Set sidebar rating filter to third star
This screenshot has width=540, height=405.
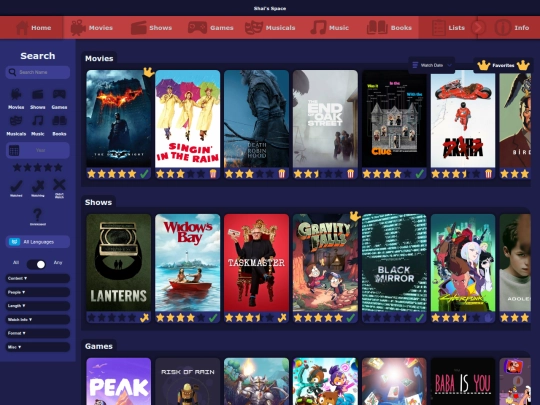point(38,168)
